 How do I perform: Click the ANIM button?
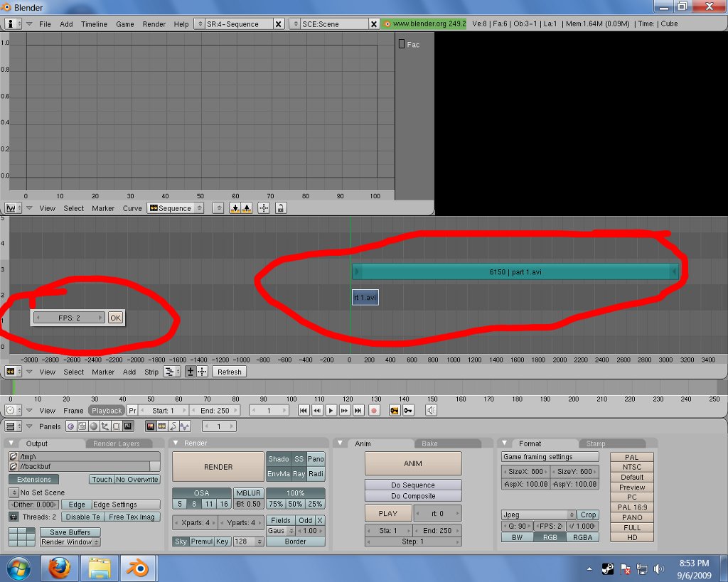click(413, 463)
